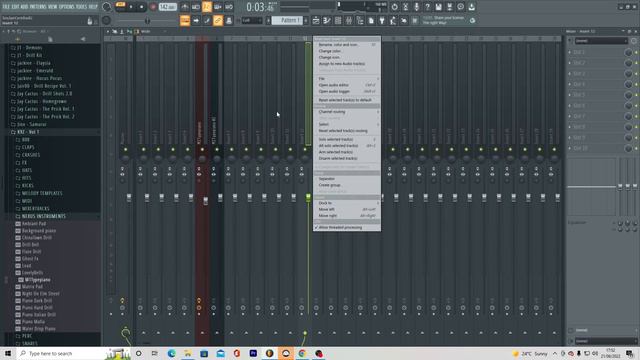640x360 pixels.
Task: Click the Type here to search box
Action: [61, 353]
